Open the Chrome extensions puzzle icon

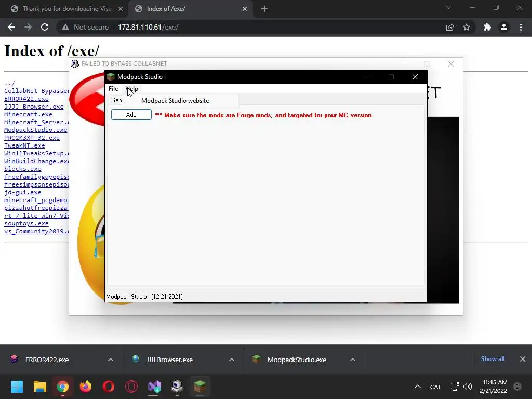coord(487,27)
